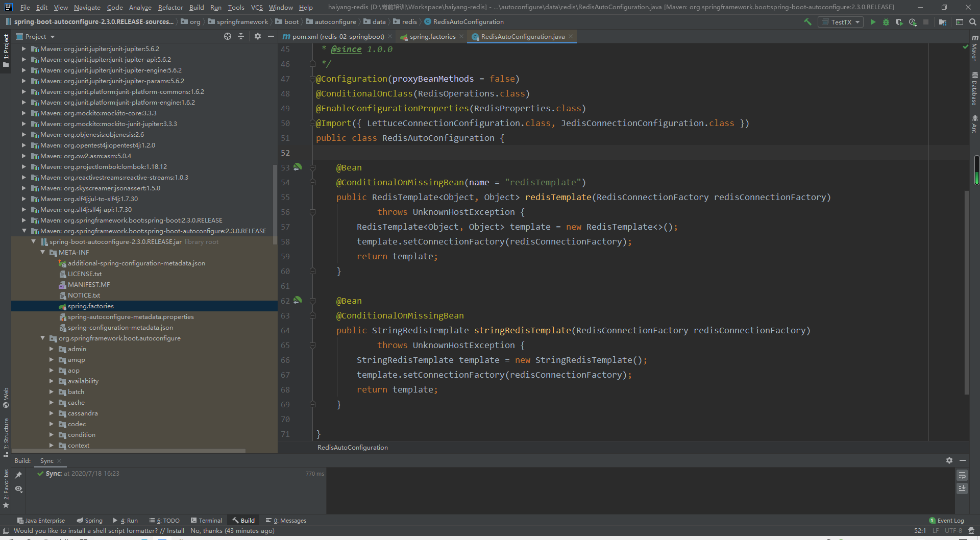Toggle the Web sidebar panel
This screenshot has width=980, height=540.
(x=6, y=398)
